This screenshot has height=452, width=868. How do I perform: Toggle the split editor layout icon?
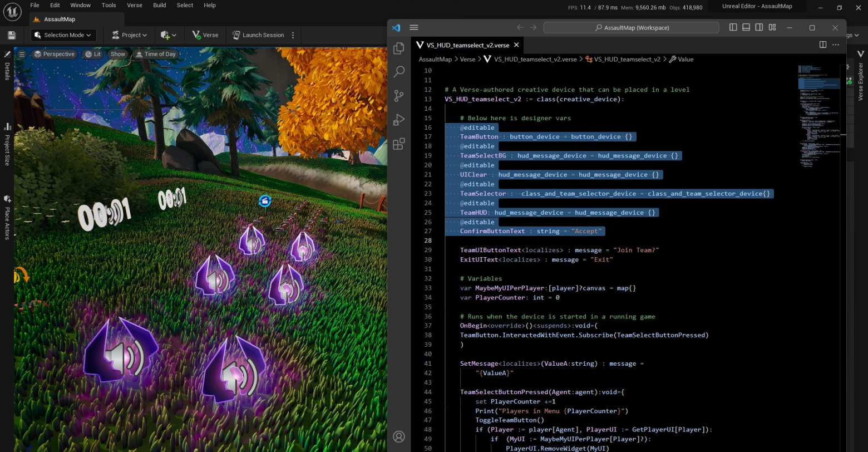(x=823, y=45)
